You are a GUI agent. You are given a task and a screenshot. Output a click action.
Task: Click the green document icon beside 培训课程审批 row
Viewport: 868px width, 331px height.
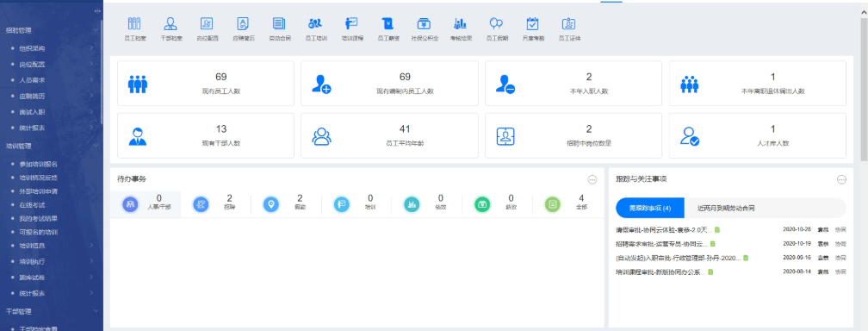tap(710, 272)
